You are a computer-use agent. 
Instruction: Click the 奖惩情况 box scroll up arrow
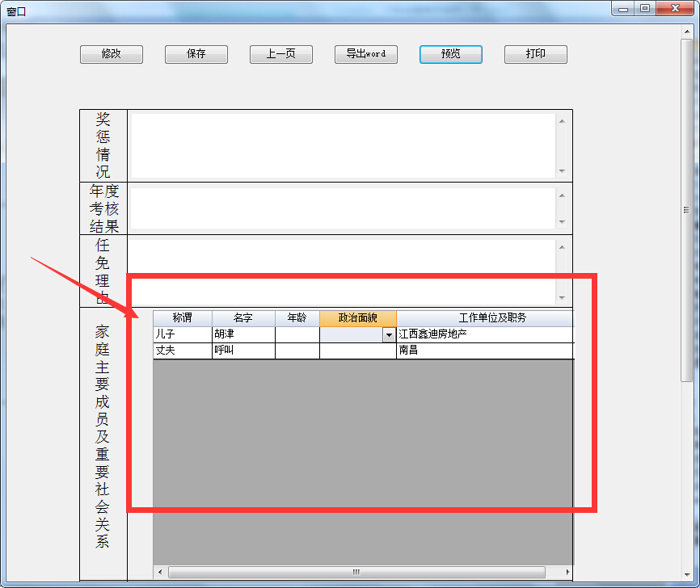tap(562, 121)
